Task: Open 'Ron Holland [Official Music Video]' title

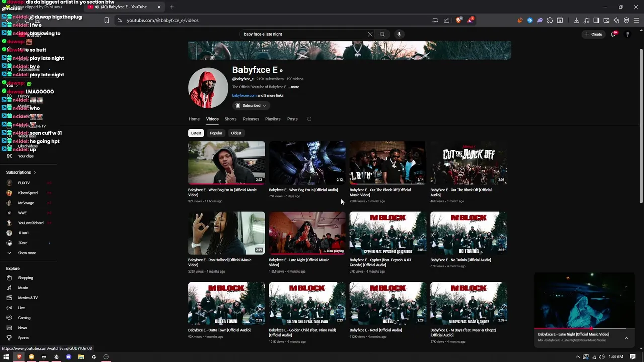Action: coord(219,262)
